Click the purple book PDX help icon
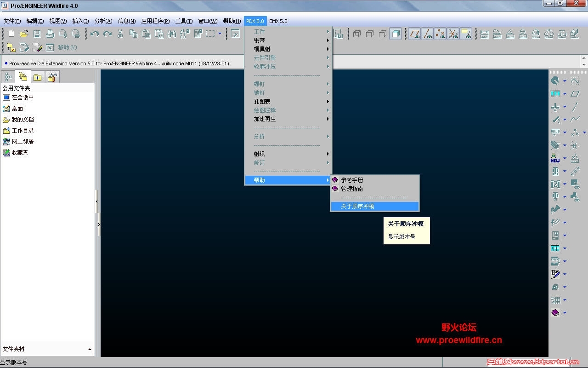 click(555, 313)
